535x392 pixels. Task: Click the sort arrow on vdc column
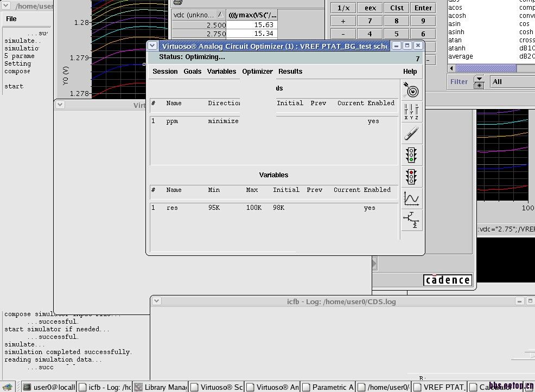220,15
